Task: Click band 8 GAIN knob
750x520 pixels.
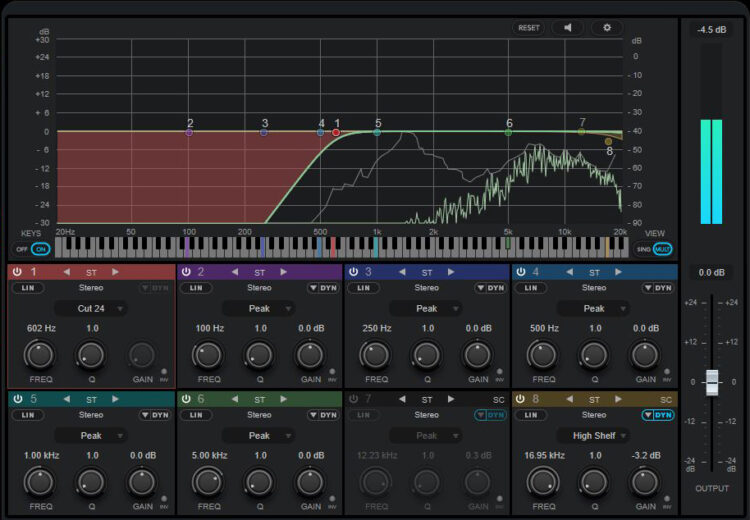Action: tap(645, 483)
